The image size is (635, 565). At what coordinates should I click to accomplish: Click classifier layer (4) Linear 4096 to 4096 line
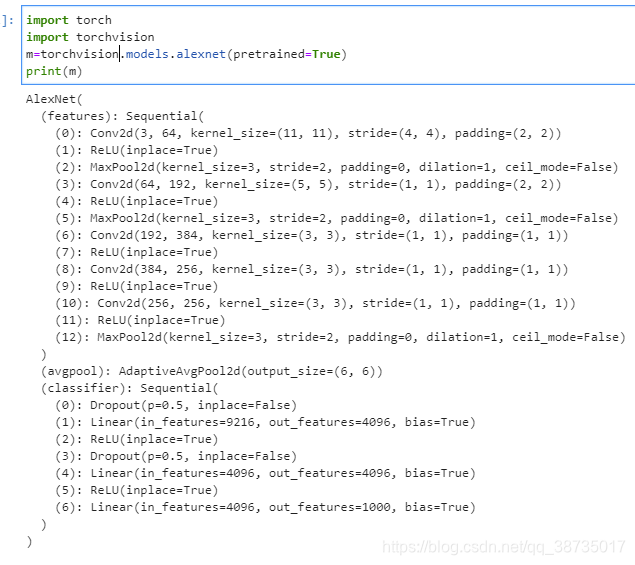point(265,473)
